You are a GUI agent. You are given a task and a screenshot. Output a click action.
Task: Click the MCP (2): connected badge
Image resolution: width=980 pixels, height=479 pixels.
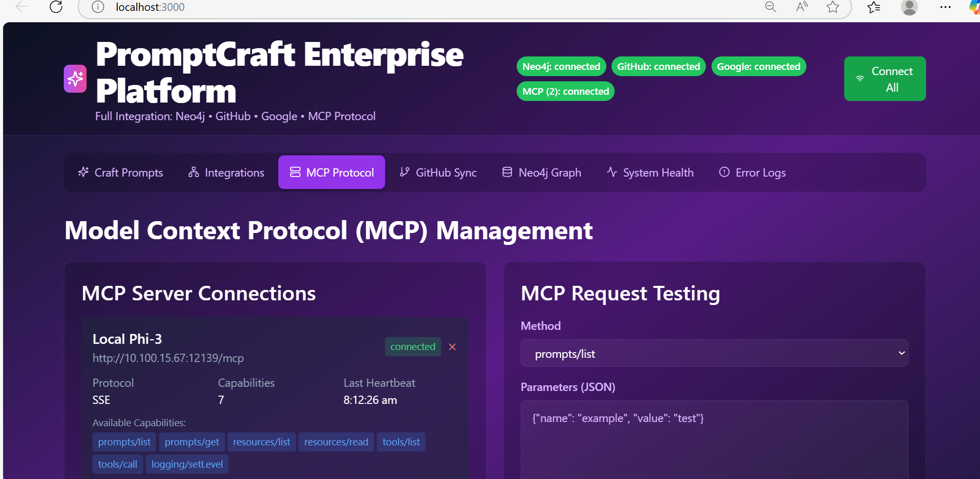coord(565,91)
